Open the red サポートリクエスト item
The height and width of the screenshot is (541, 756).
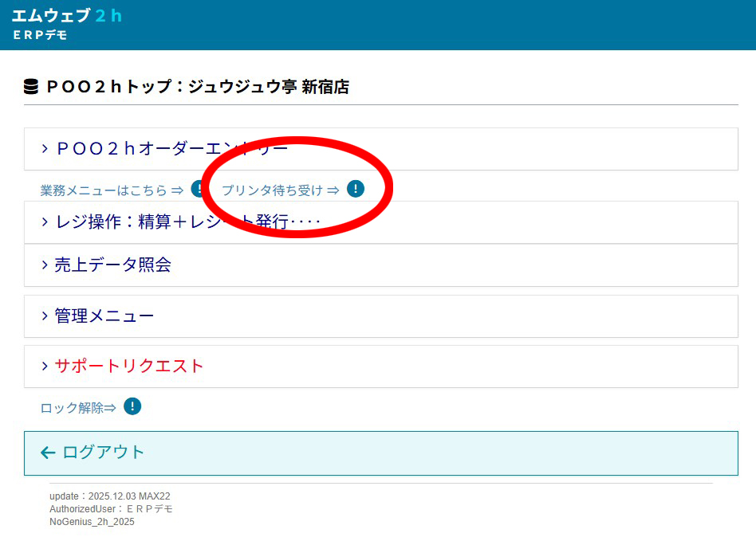[129, 367]
